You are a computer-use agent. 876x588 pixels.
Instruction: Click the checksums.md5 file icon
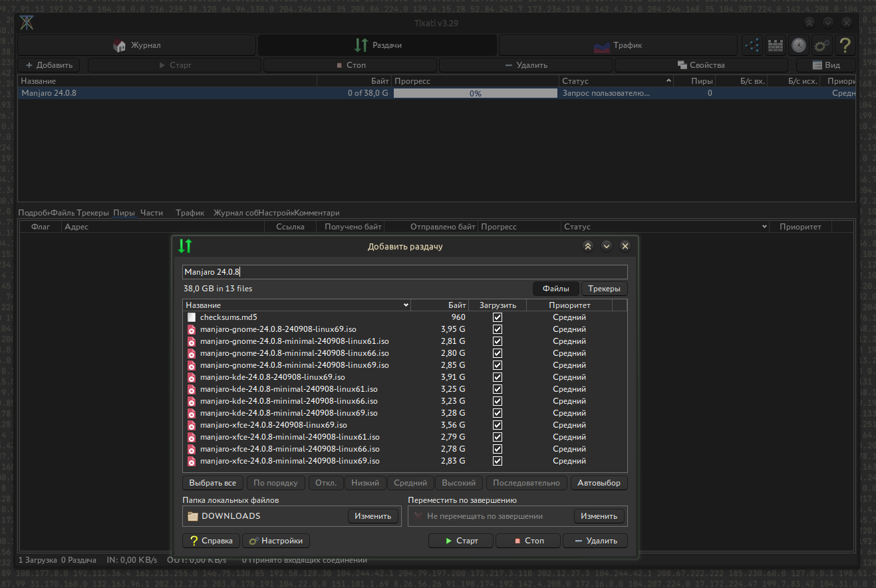pyautogui.click(x=192, y=317)
